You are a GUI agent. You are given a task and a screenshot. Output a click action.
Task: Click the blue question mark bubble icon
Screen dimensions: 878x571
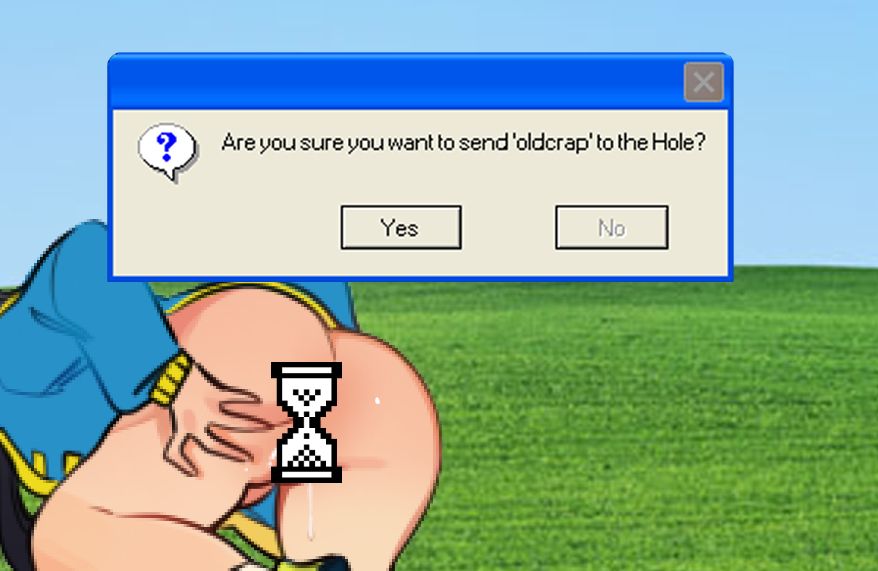[x=167, y=152]
